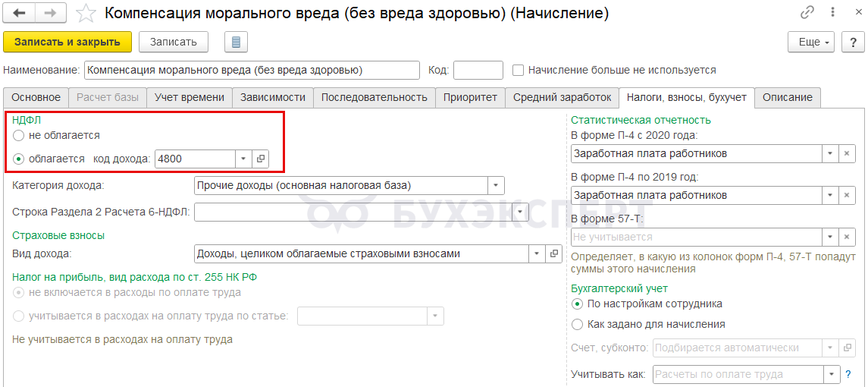Image resolution: width=868 pixels, height=387 pixels.
Task: Add form to favorites with star icon
Action: point(85,14)
